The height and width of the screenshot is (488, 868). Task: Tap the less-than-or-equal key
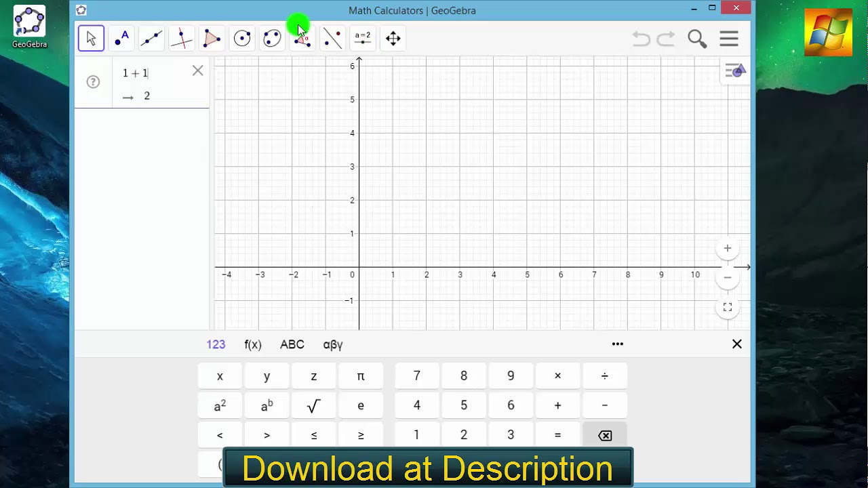[314, 435]
